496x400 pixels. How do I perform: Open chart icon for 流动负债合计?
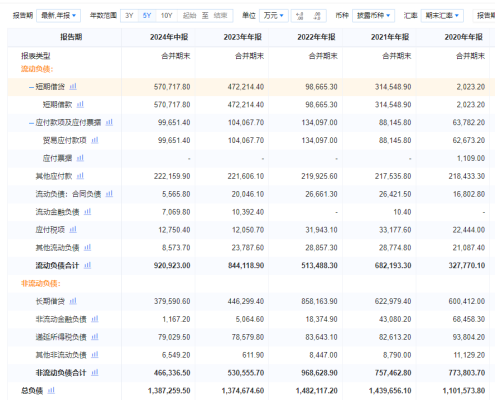pos(88,265)
